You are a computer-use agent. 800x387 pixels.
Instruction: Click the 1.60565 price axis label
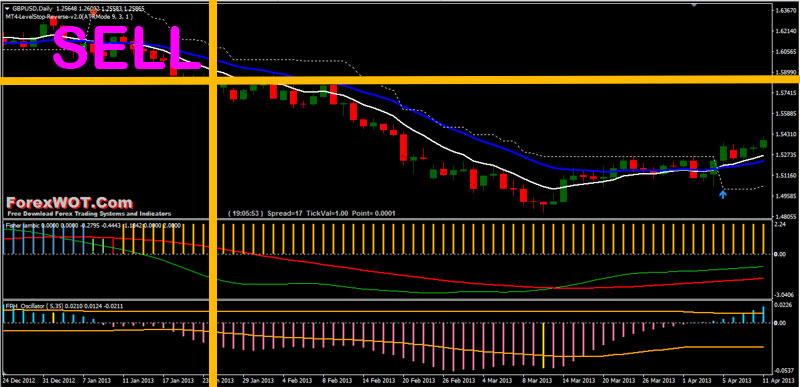(x=786, y=51)
